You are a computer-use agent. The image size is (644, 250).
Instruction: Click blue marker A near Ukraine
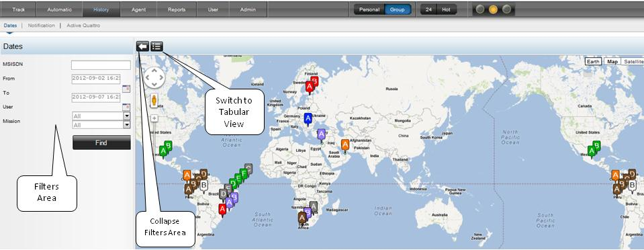click(x=308, y=118)
